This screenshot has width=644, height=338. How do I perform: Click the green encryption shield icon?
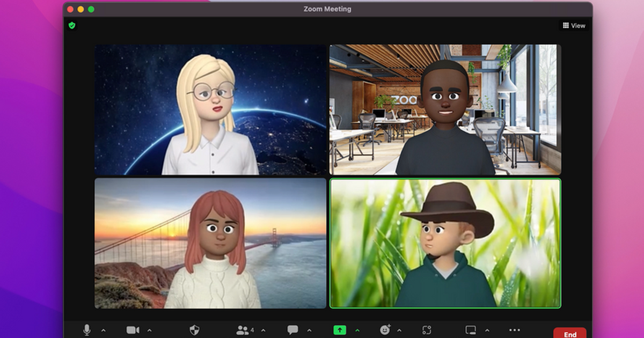[72, 25]
